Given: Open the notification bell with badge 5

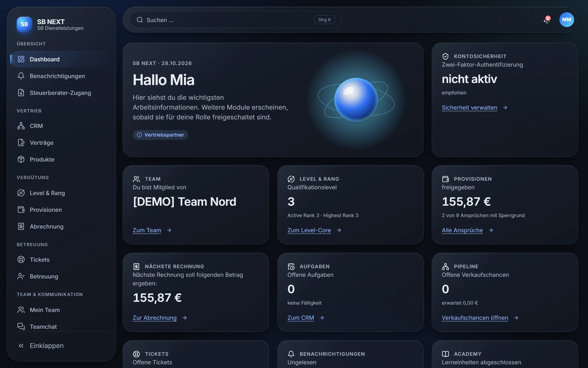Looking at the screenshot, I should [547, 20].
